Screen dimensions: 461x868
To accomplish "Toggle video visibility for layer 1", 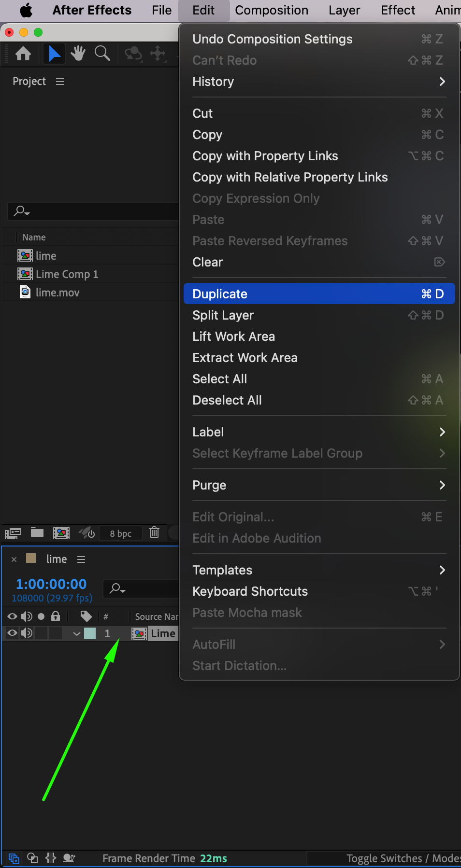I will (x=12, y=633).
